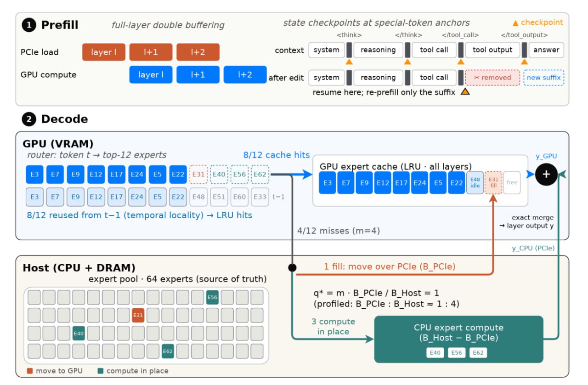Click the dashed E40 in router top-12 row
Image resolution: width=588 pixels, height=385 pixels.
coord(219,174)
